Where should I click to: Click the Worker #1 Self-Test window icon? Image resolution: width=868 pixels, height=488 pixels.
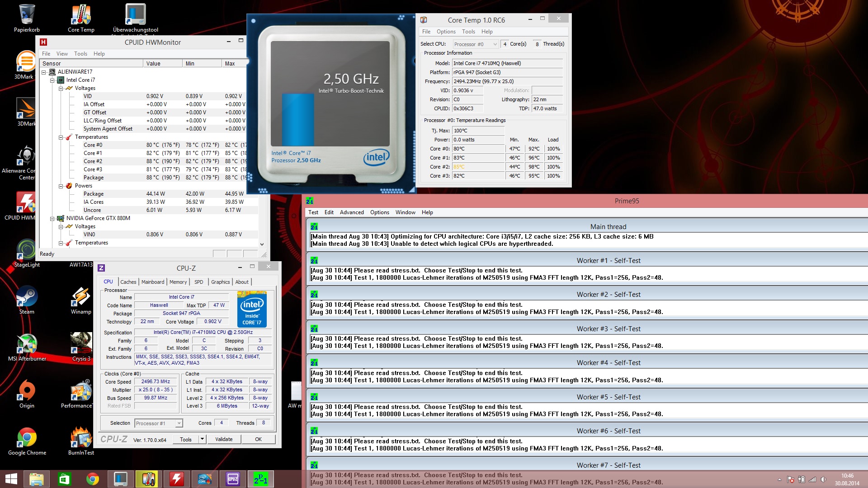coord(314,260)
